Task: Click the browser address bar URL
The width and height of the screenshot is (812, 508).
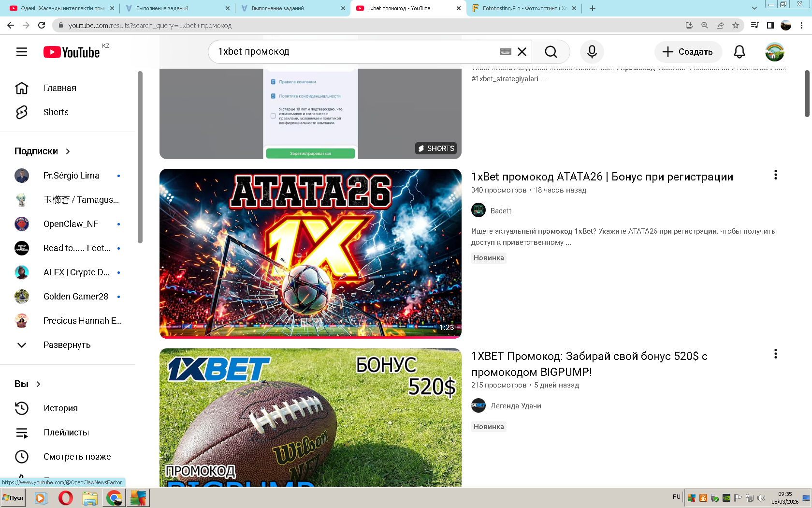Action: pos(150,26)
